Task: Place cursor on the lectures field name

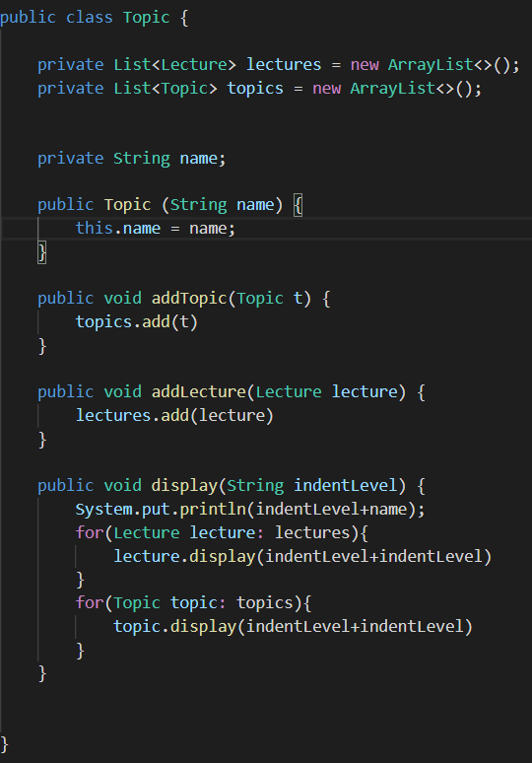Action: click(x=284, y=64)
